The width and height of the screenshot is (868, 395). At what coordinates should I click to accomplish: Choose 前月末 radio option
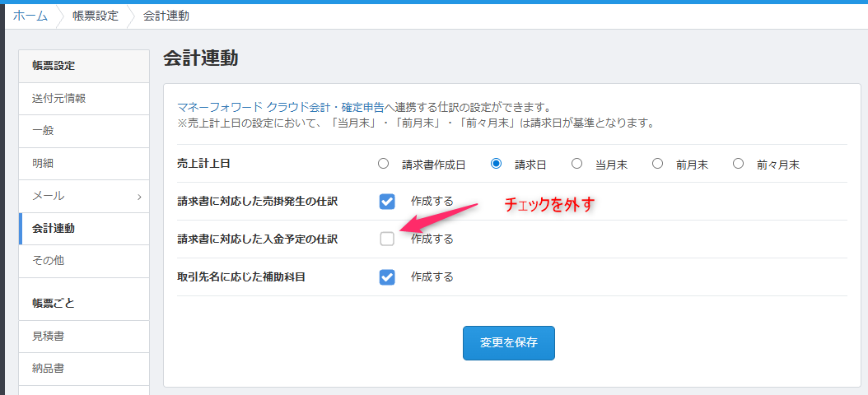[x=657, y=164]
